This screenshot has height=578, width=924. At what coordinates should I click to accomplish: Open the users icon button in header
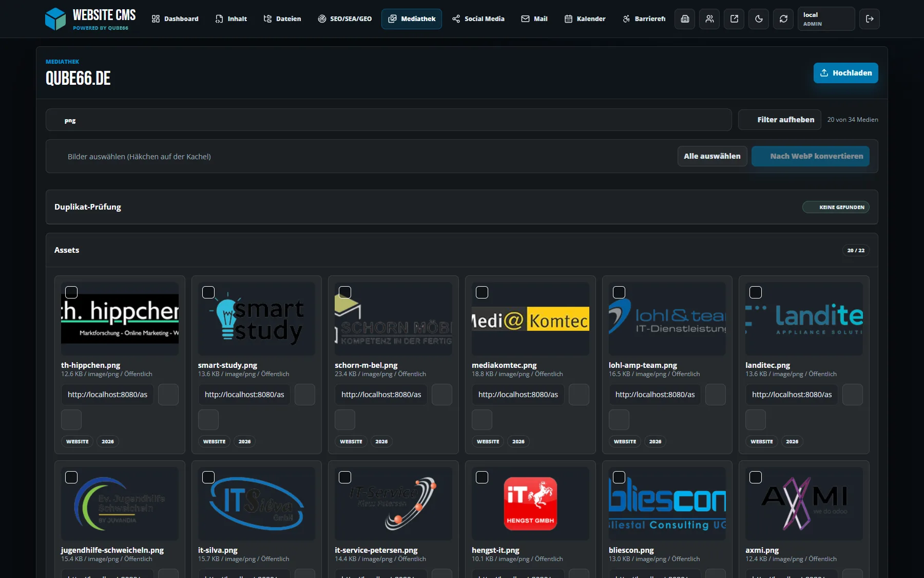click(709, 19)
